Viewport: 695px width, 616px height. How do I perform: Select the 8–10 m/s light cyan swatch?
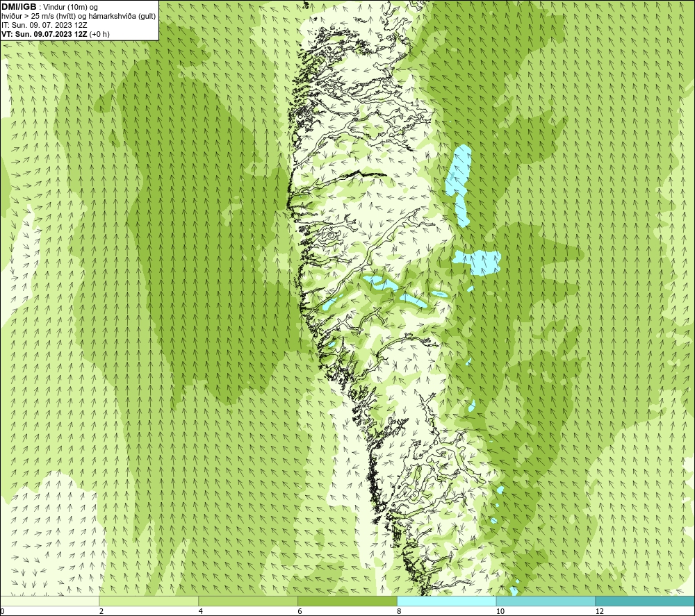[447, 601]
